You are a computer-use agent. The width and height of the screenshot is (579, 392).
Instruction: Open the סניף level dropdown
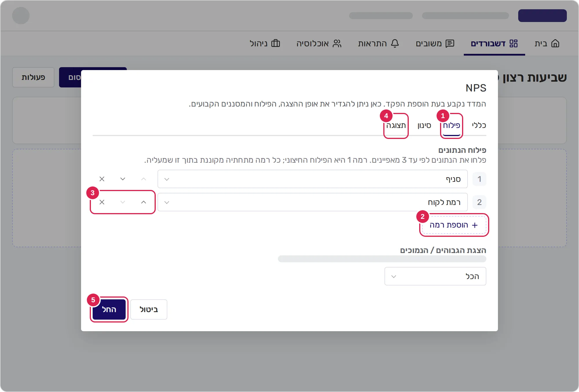(313, 179)
